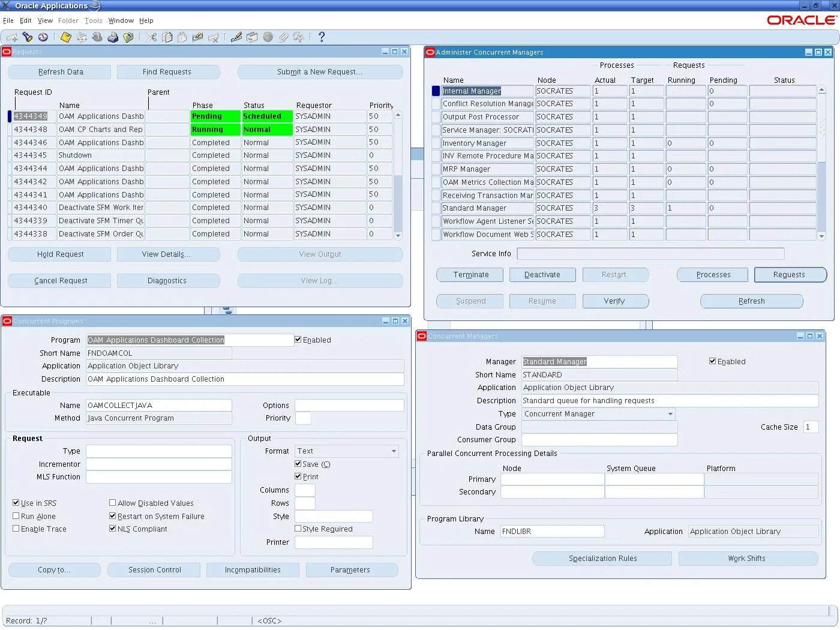This screenshot has height=630, width=840.
Task: Toggle the Save (C) output checkbox
Action: pos(298,464)
